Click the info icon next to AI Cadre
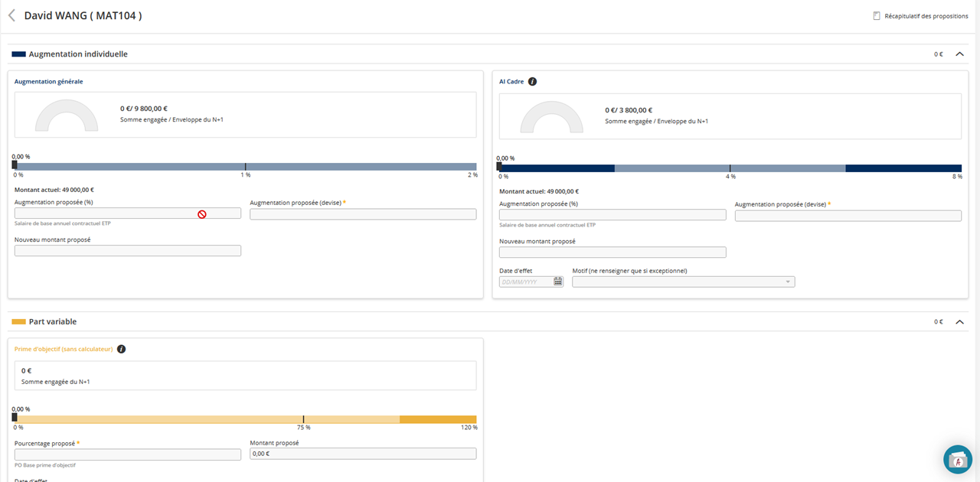The height and width of the screenshot is (482, 980). (533, 81)
